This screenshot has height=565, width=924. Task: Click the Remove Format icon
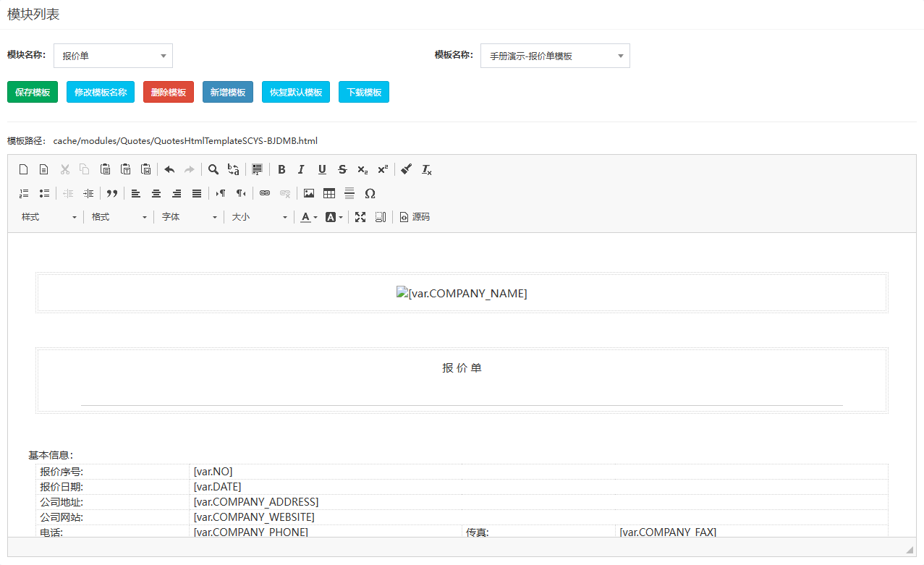tap(427, 170)
